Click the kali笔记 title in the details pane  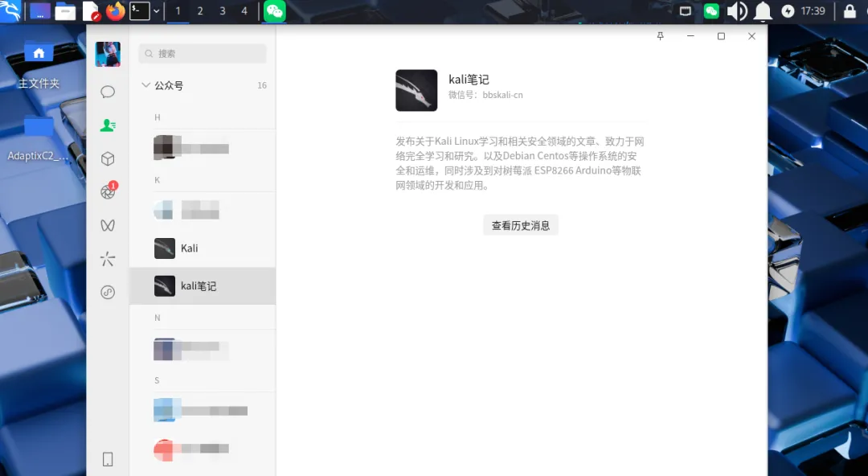tap(469, 80)
